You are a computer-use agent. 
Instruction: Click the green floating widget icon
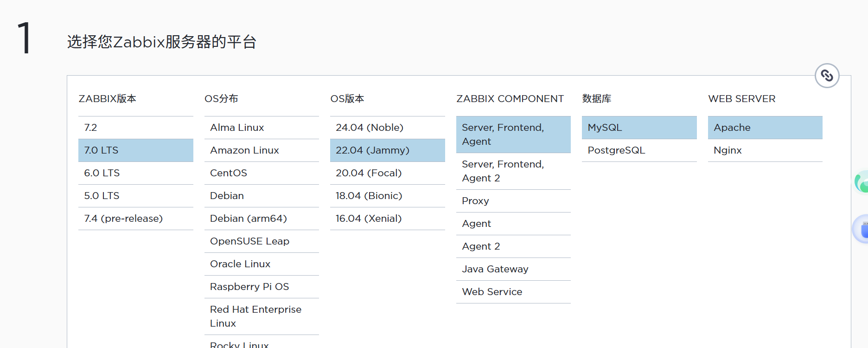click(x=862, y=182)
